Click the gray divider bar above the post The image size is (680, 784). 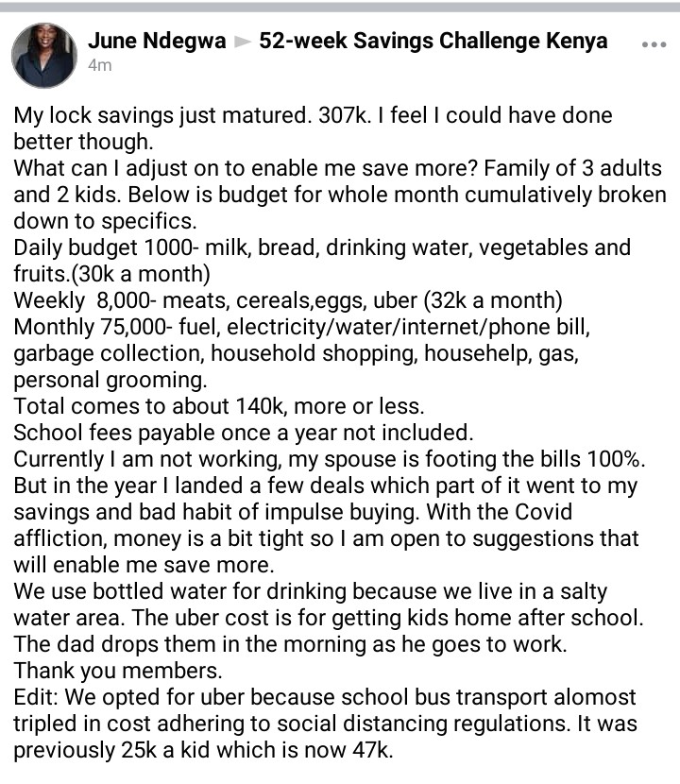coord(340,7)
